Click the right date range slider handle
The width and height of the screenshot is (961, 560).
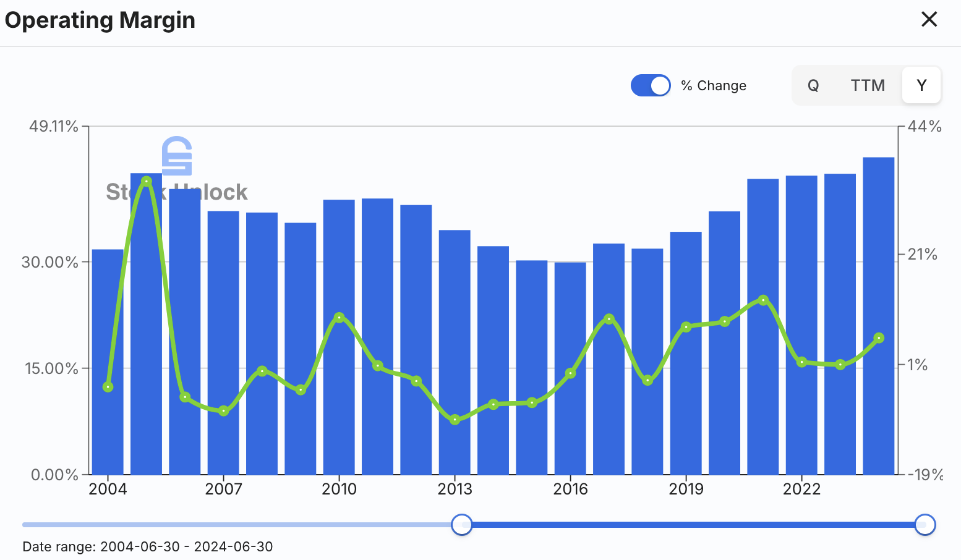(925, 525)
